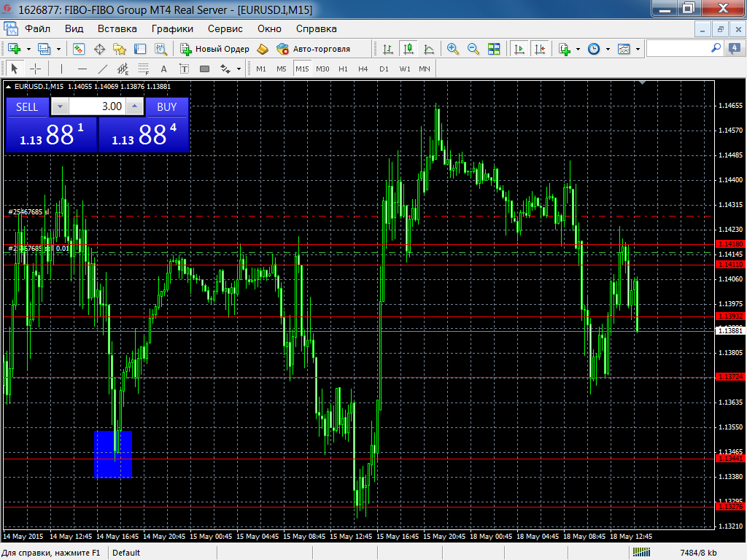Toggle Chart Shift button
The width and height of the screenshot is (747, 560).
coord(540,49)
